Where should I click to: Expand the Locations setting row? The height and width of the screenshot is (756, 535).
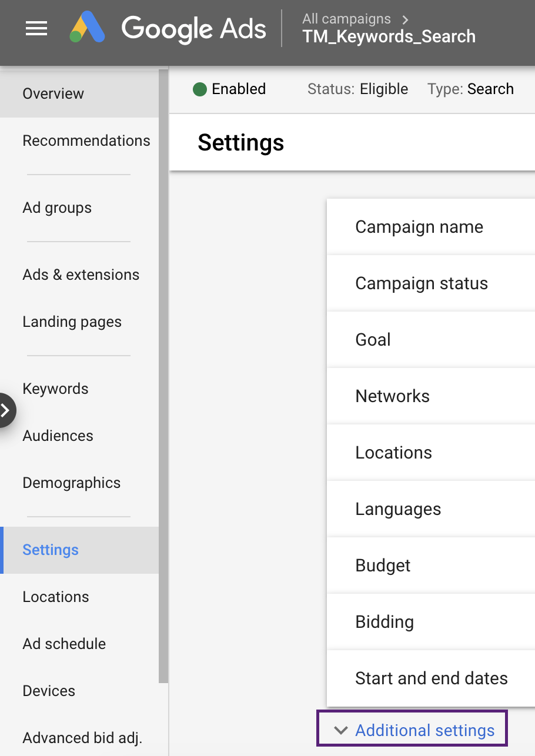point(431,453)
